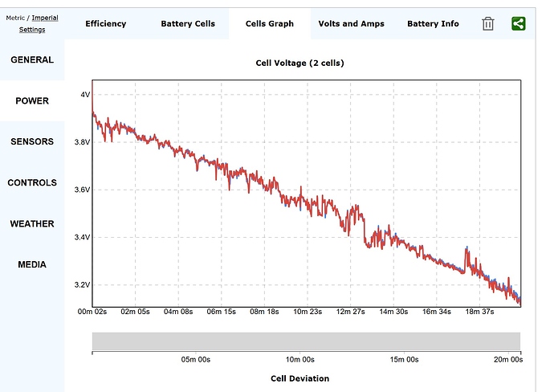554x392 pixels.
Task: Go to the CONTROLS sidebar section
Action: click(x=32, y=182)
